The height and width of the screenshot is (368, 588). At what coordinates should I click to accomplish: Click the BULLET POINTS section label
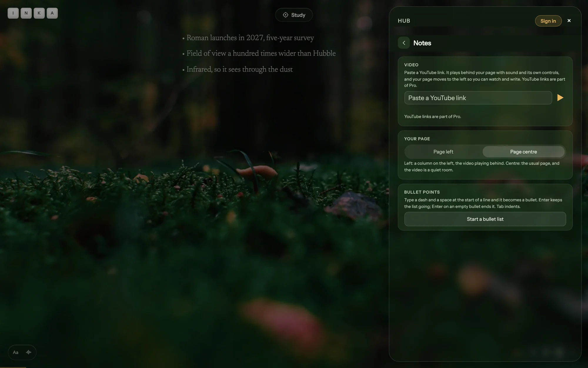tap(422, 192)
